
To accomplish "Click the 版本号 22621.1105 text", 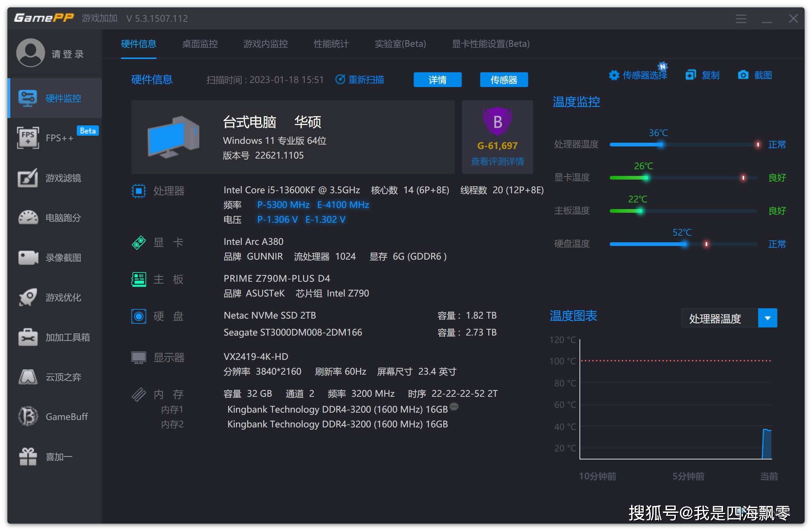I will [263, 155].
